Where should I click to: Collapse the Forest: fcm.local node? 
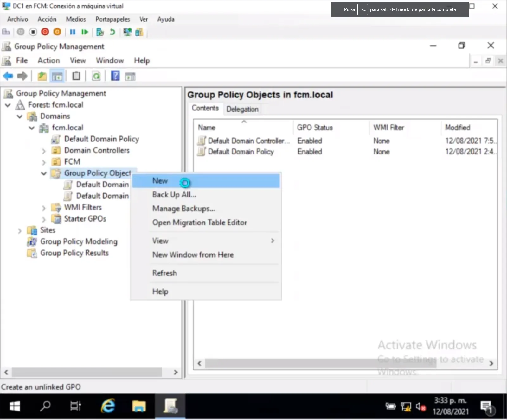8,105
